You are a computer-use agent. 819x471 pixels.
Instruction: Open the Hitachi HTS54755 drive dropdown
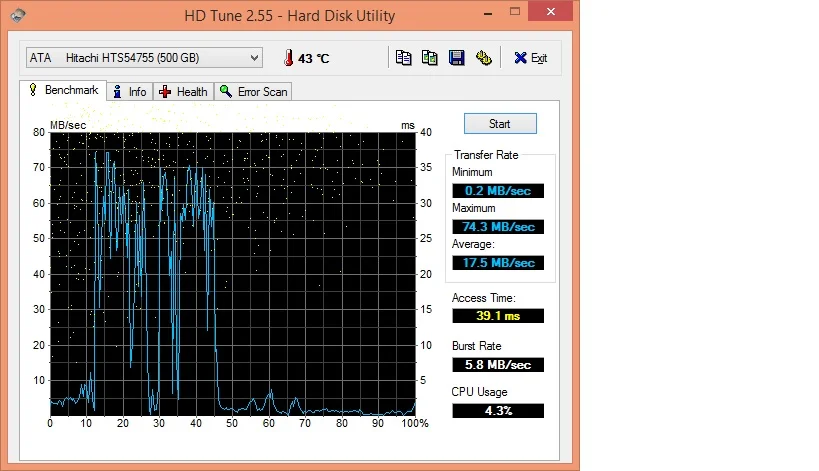pos(144,57)
